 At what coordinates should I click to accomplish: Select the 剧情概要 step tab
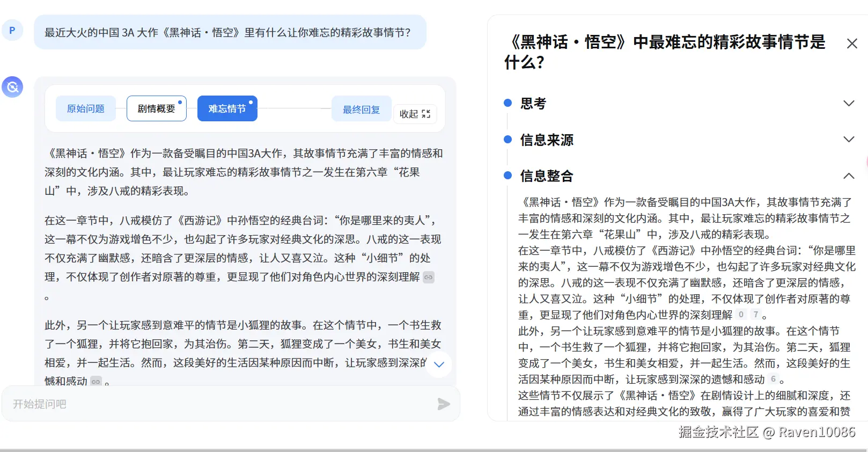(157, 108)
